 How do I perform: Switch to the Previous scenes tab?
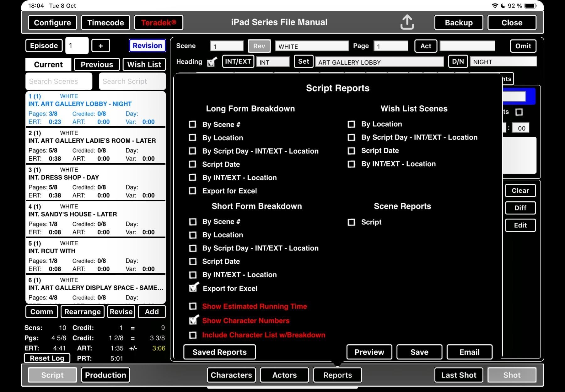tap(97, 65)
